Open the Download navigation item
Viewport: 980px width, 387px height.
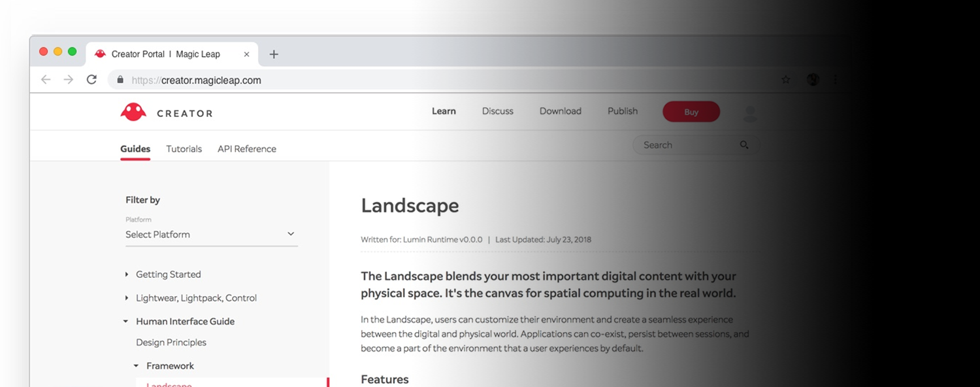pyautogui.click(x=561, y=111)
